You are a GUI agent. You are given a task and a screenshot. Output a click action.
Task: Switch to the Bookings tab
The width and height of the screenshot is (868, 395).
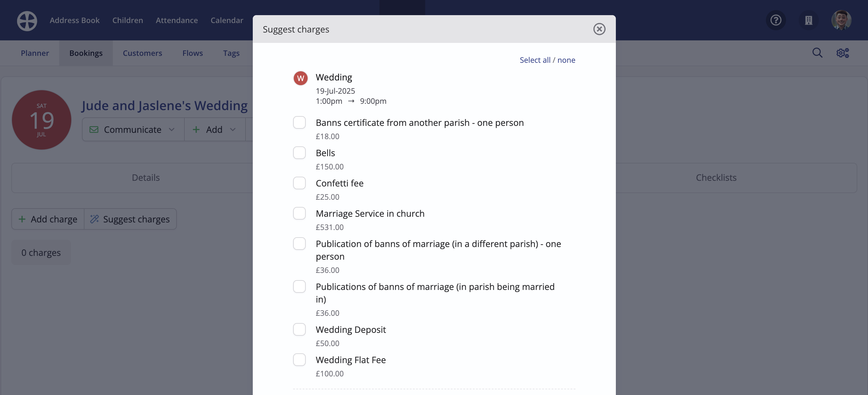[x=86, y=53]
